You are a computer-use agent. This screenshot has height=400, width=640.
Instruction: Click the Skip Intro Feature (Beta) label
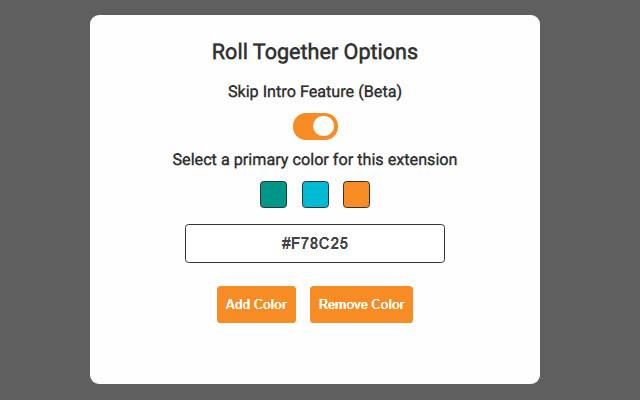(315, 92)
